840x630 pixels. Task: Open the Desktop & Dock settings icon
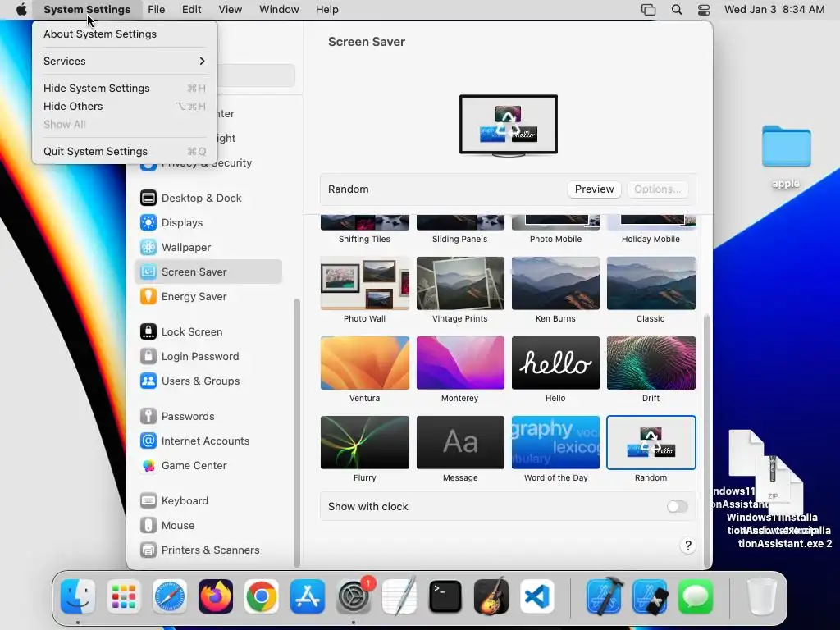148,198
